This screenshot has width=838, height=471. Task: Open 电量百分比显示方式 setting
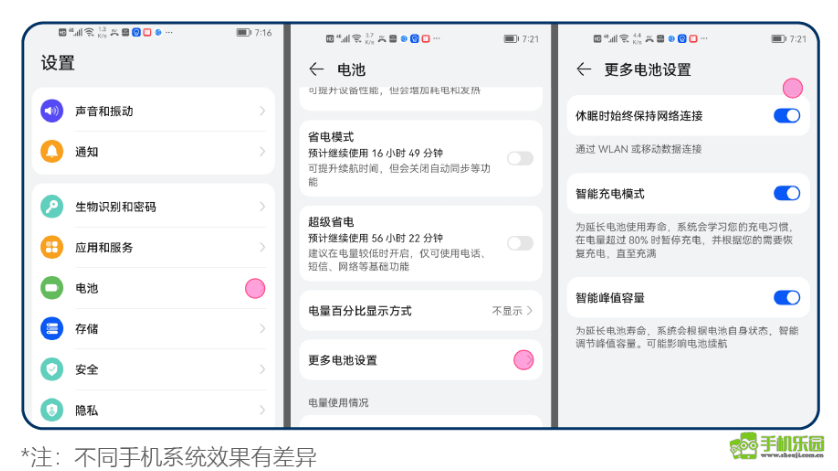click(x=421, y=311)
